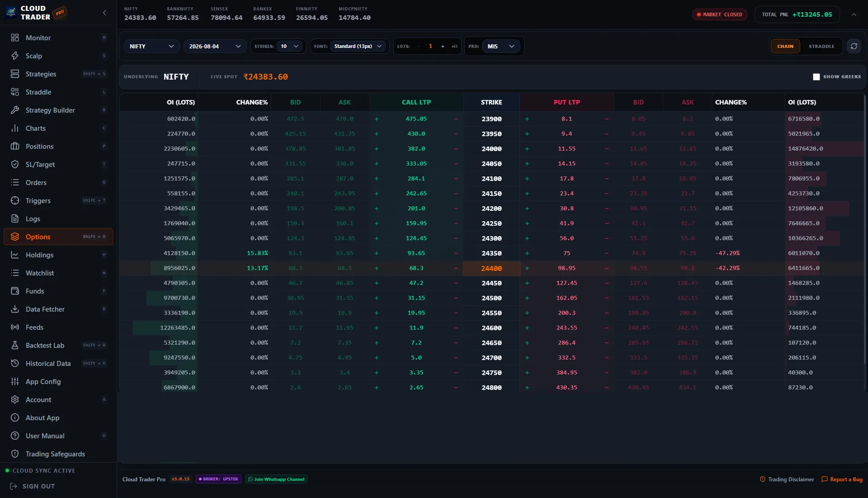Open the Logs document icon
The image size is (868, 498).
15,218
